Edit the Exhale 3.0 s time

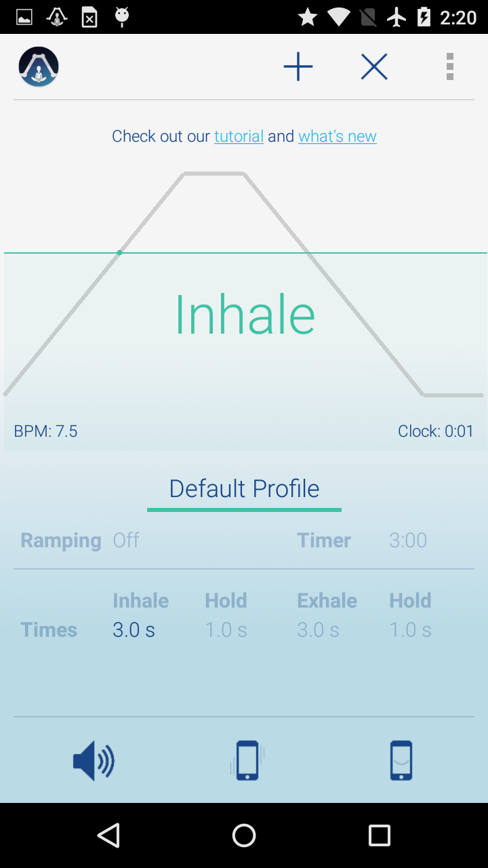(x=318, y=630)
